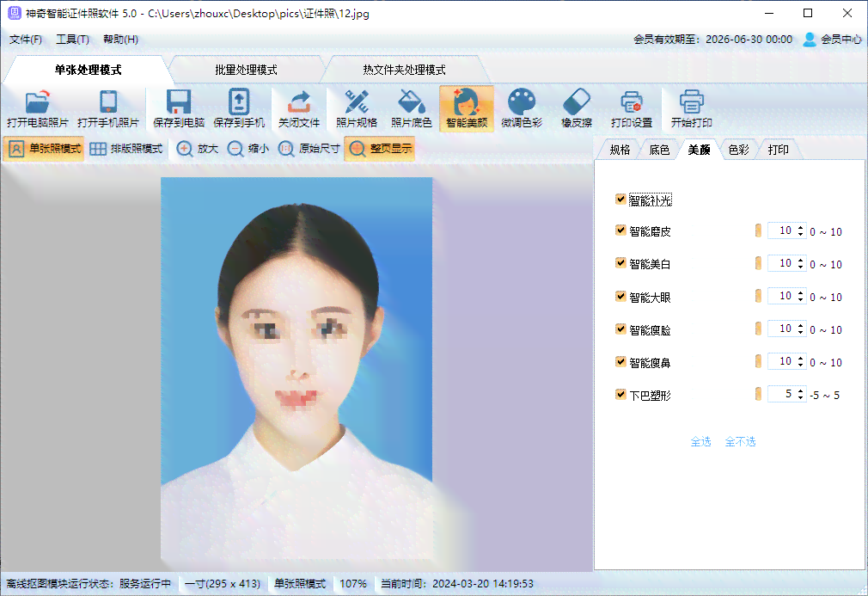Toggle the 智能瘦鼻 checkbox
Viewport: 868px width, 596px height.
620,362
